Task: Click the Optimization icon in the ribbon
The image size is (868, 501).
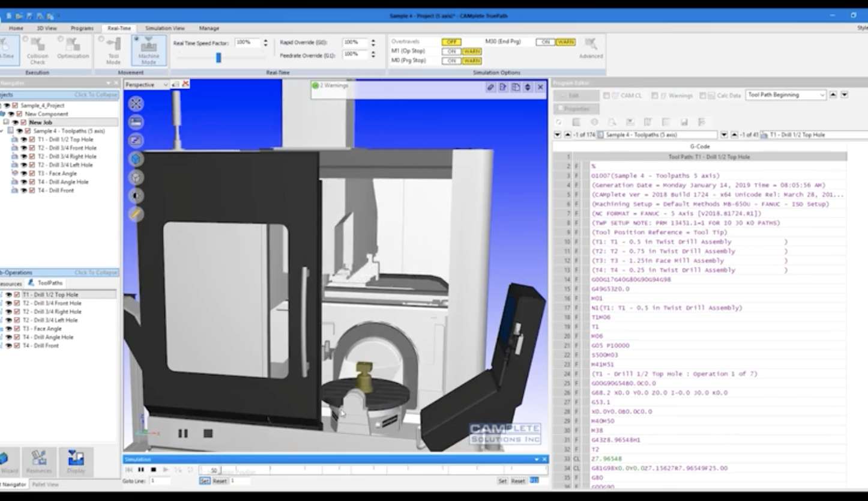Action: [73, 48]
